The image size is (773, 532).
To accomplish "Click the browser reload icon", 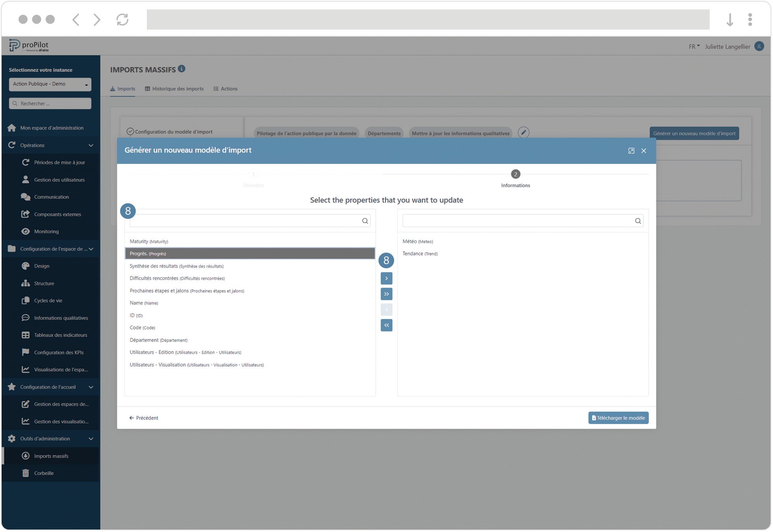I will point(122,20).
